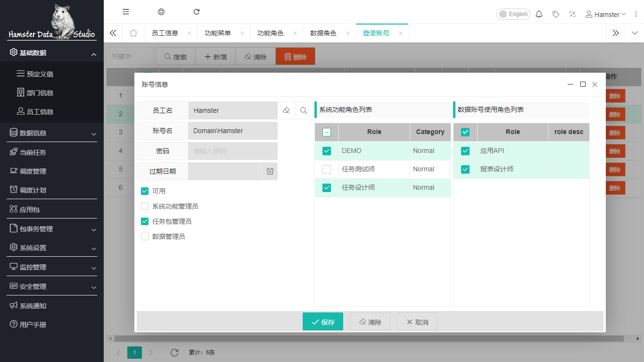Click the 保存 save button
The height and width of the screenshot is (362, 644).
point(323,322)
